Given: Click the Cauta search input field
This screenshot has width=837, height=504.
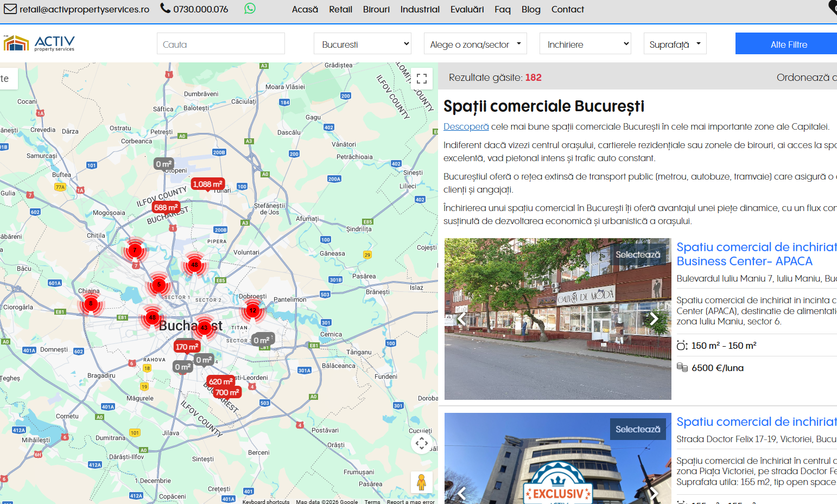Looking at the screenshot, I should [x=220, y=44].
